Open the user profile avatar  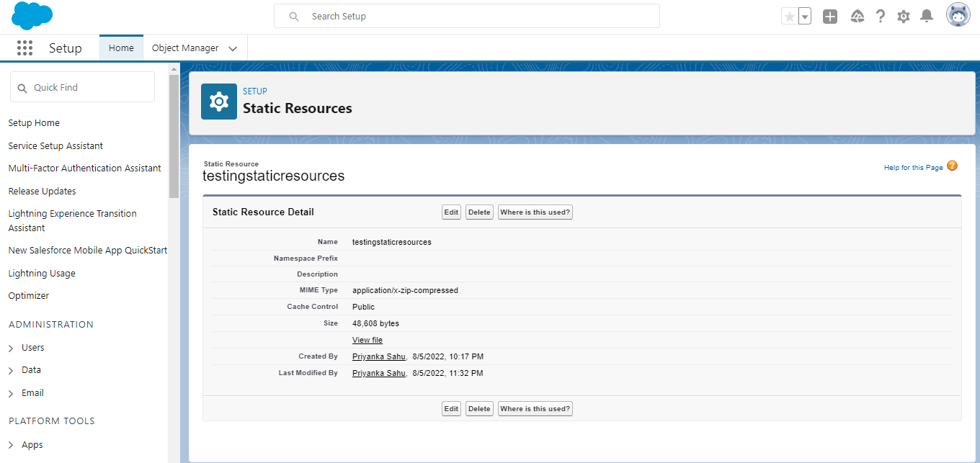pyautogui.click(x=958, y=15)
